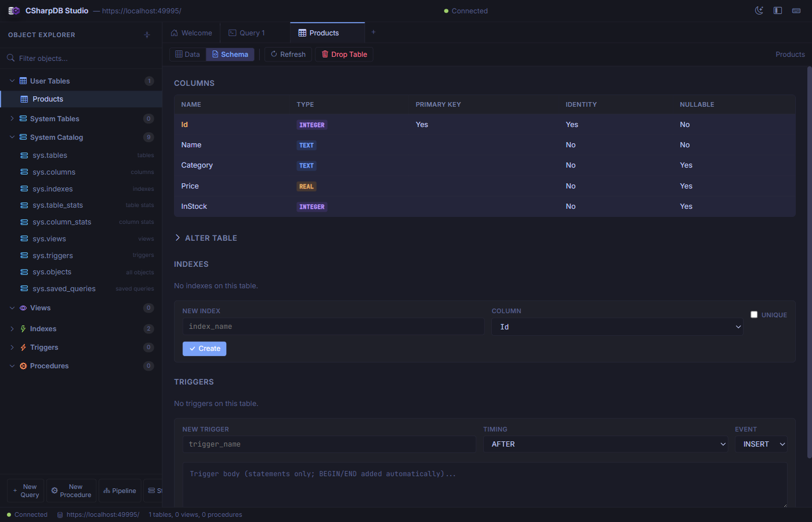Open the sys.triggers catalog icon
Screen dimensions: 812x522
[23, 255]
